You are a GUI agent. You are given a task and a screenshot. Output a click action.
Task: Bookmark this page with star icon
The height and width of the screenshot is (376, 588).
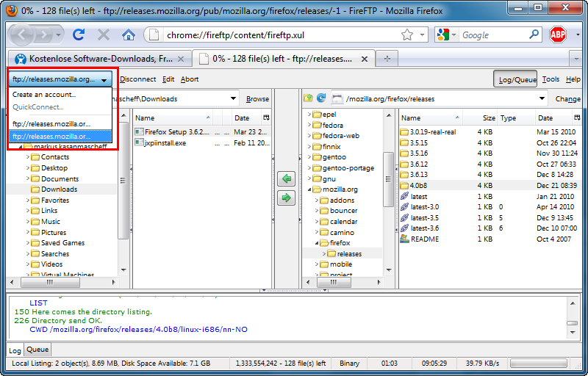(407, 35)
